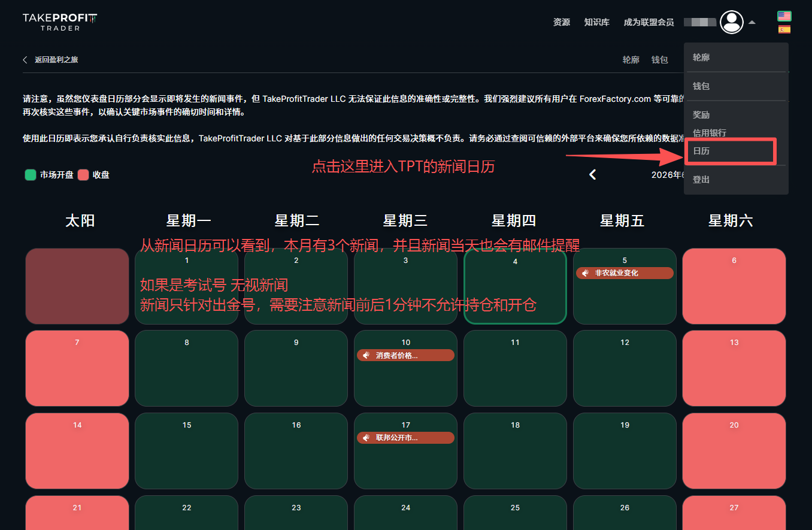This screenshot has width=812, height=530.
Task: Switch to the 轮廓 page tab
Action: [631, 60]
